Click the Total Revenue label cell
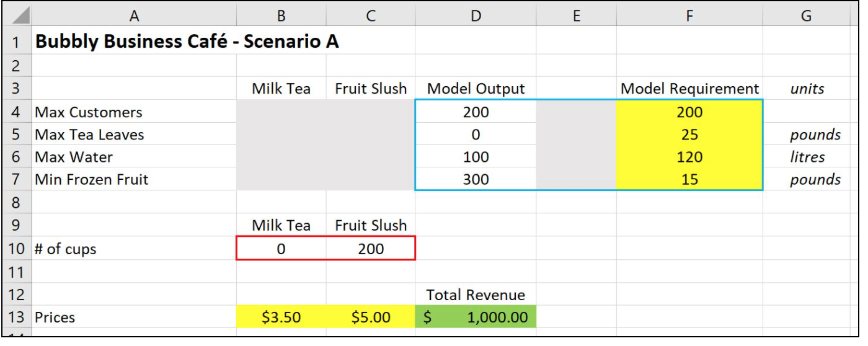This screenshot has height=346, width=868. (x=476, y=295)
